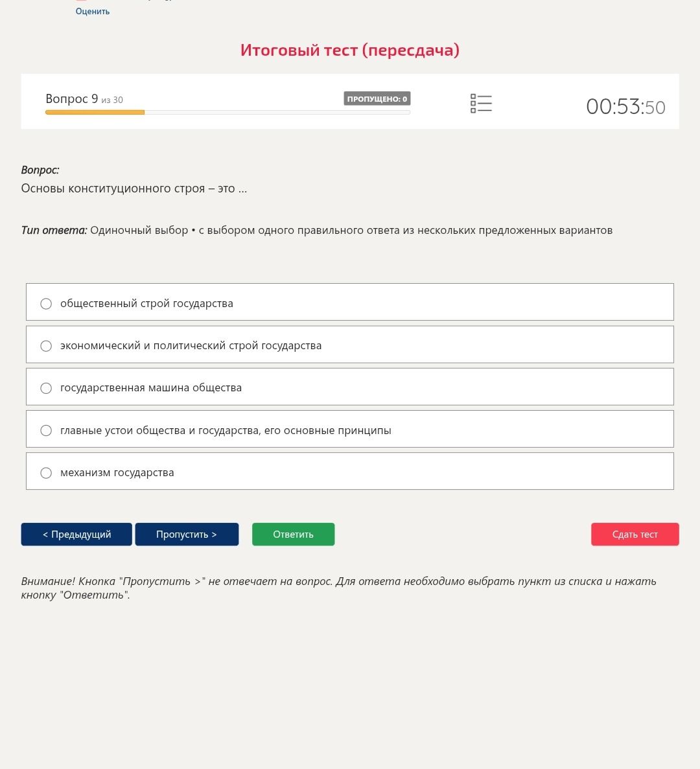Select radio 'общественный строй государства'

[x=46, y=304]
